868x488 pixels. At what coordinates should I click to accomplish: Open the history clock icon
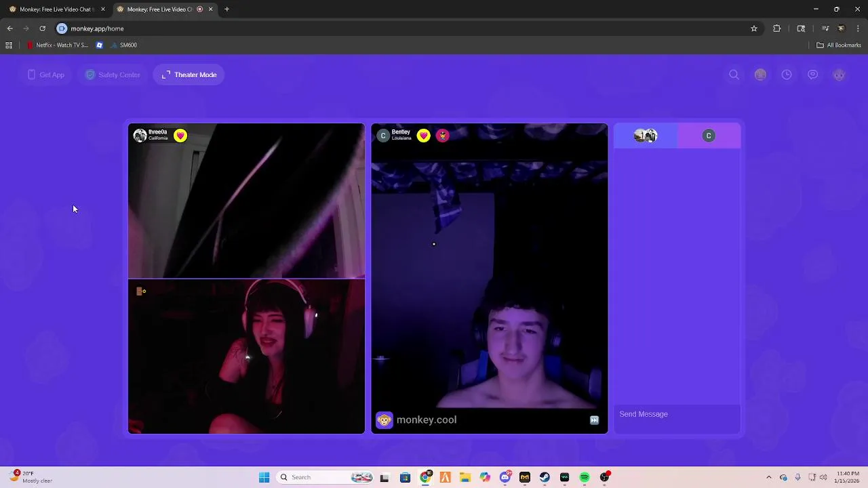pos(787,75)
